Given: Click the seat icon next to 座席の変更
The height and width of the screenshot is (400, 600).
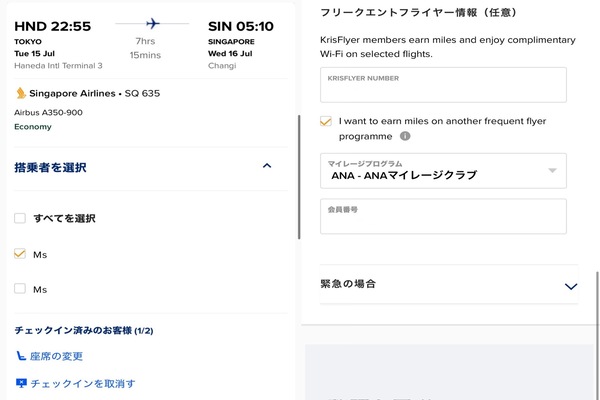Looking at the screenshot, I should click(21, 356).
